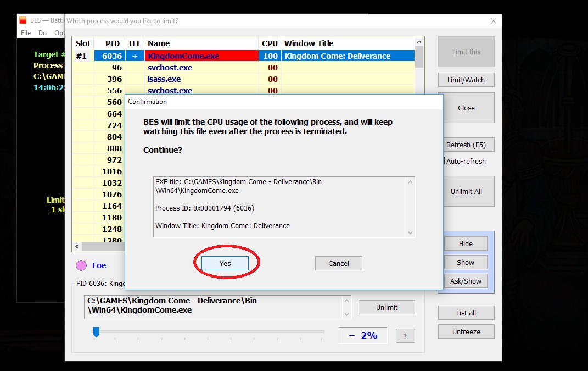Click the 2% limit value display
This screenshot has width=588, height=371.
(x=362, y=335)
